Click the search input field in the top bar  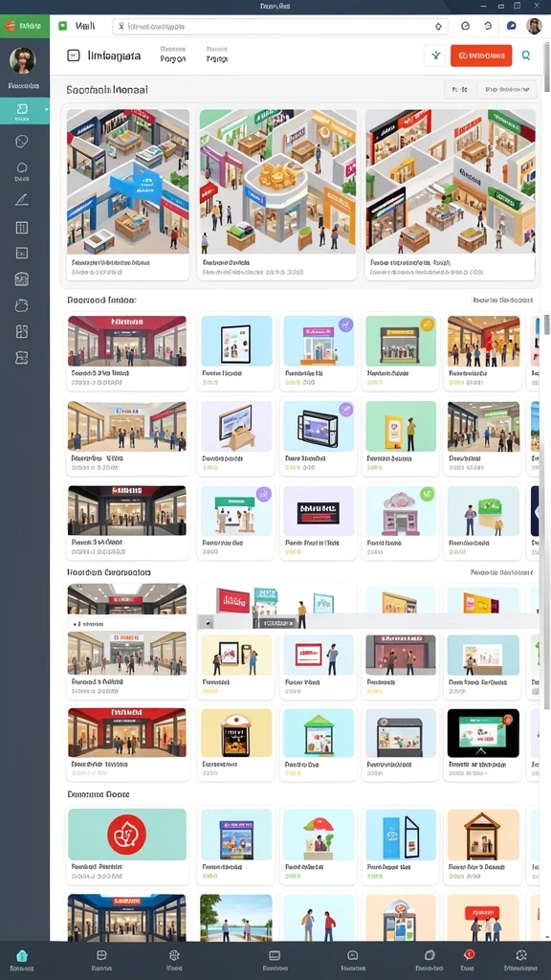point(280,26)
